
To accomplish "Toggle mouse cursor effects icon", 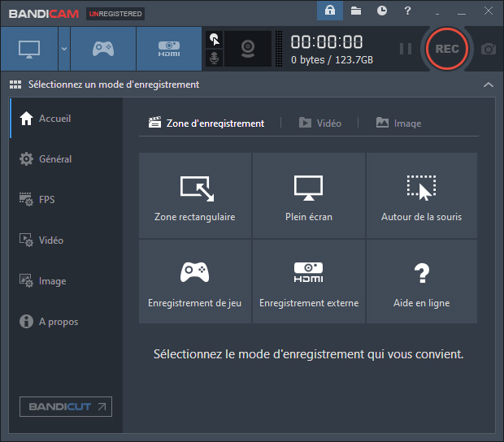I will click(215, 40).
